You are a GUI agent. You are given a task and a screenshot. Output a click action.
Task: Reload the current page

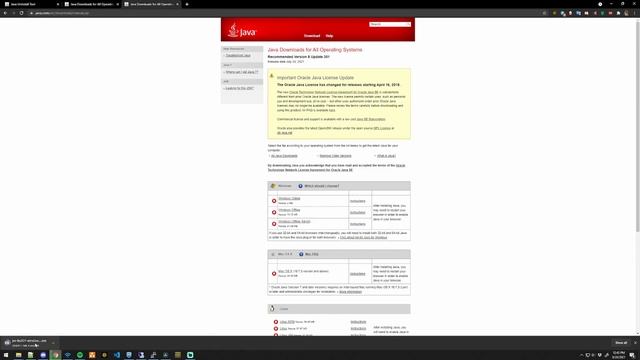22,13
